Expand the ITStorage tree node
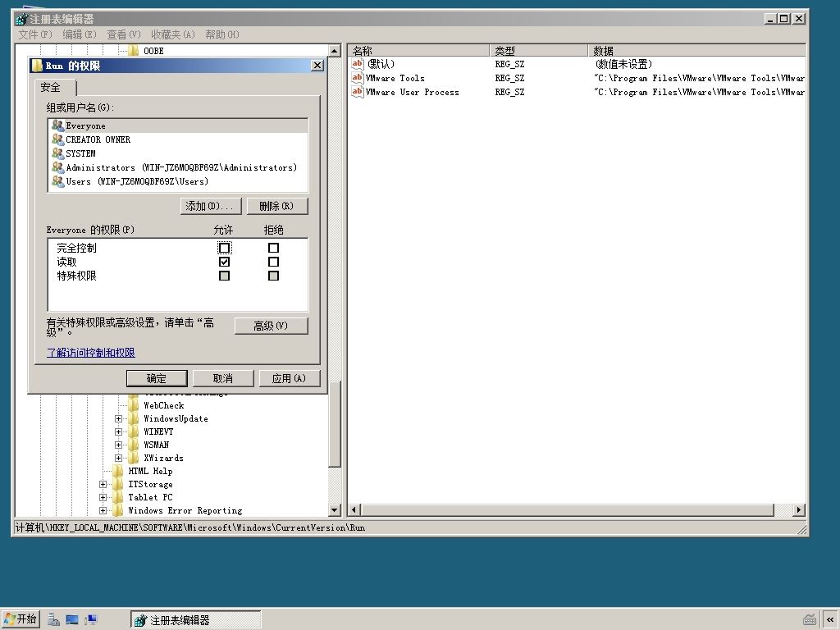 click(x=103, y=484)
